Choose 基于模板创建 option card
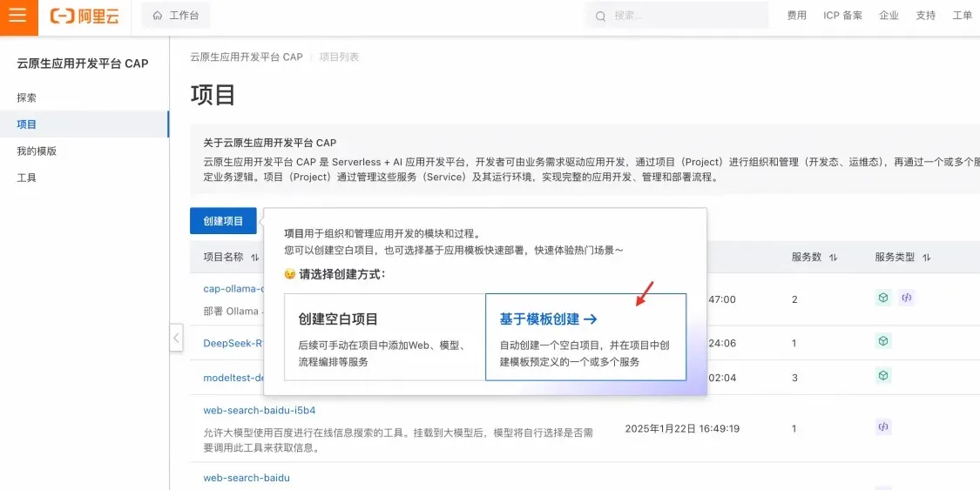The height and width of the screenshot is (490, 980). point(585,337)
